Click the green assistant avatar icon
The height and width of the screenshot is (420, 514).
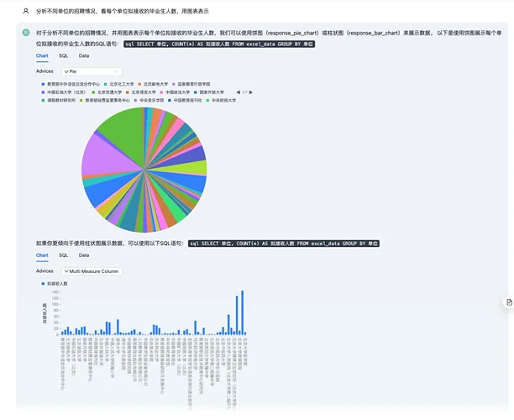click(x=26, y=32)
